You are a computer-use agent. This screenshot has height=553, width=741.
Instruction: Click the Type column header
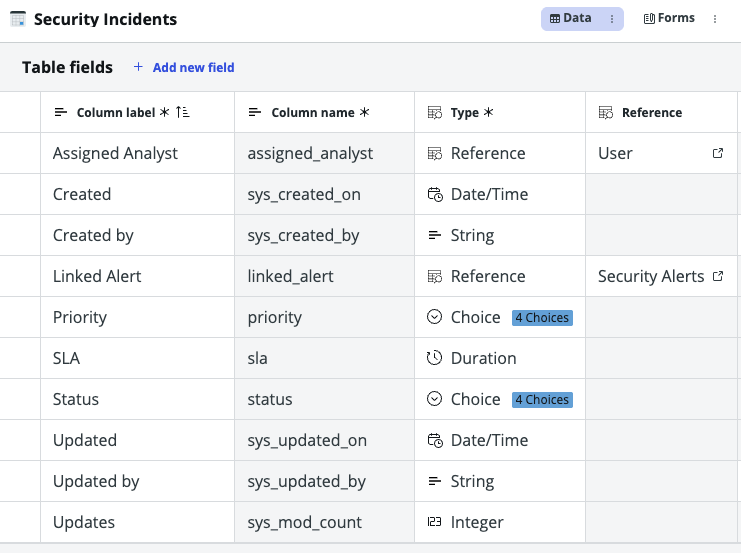click(x=500, y=112)
